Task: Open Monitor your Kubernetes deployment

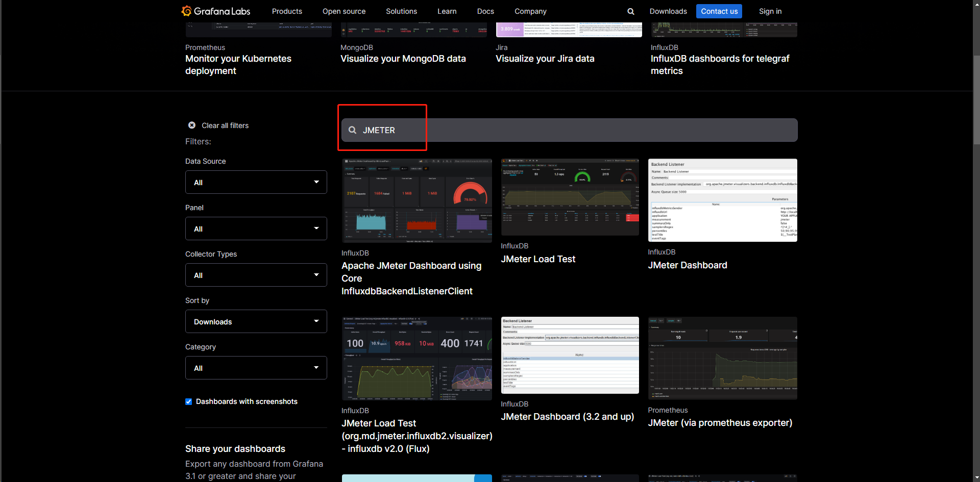Action: tap(238, 65)
